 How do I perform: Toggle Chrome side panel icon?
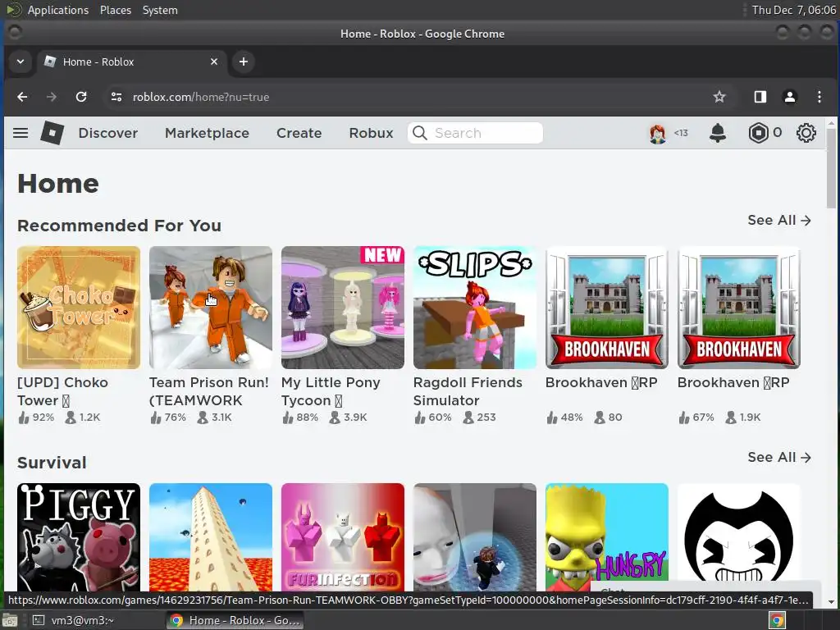pos(760,97)
